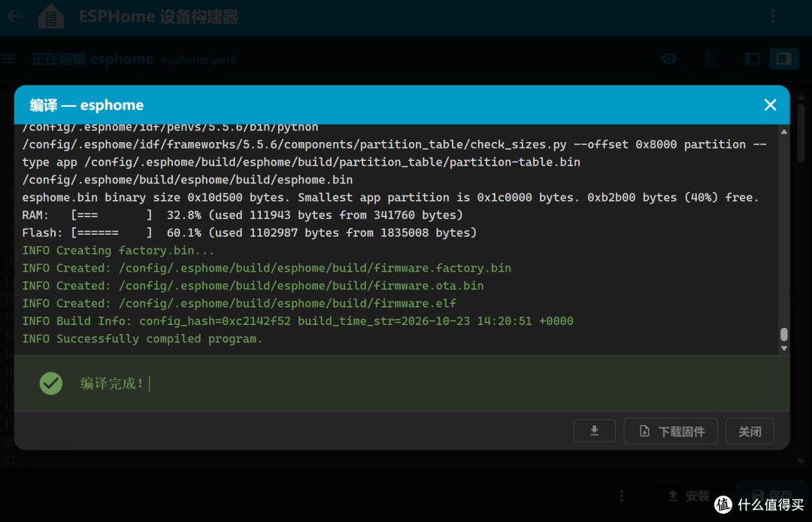812x522 pixels.
Task: Click the 'INFO Successfully compiled program.' line
Action: (x=142, y=338)
